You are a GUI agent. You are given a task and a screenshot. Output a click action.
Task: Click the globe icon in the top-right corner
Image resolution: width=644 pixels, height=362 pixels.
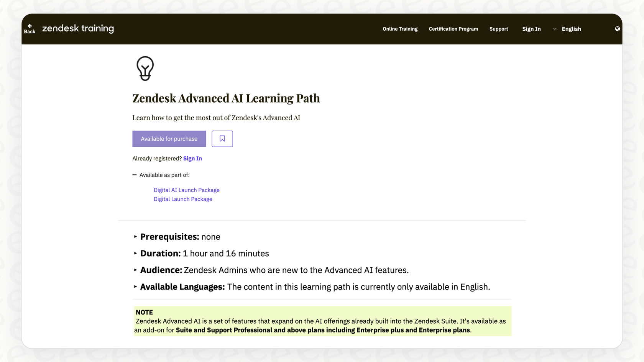pos(617,28)
